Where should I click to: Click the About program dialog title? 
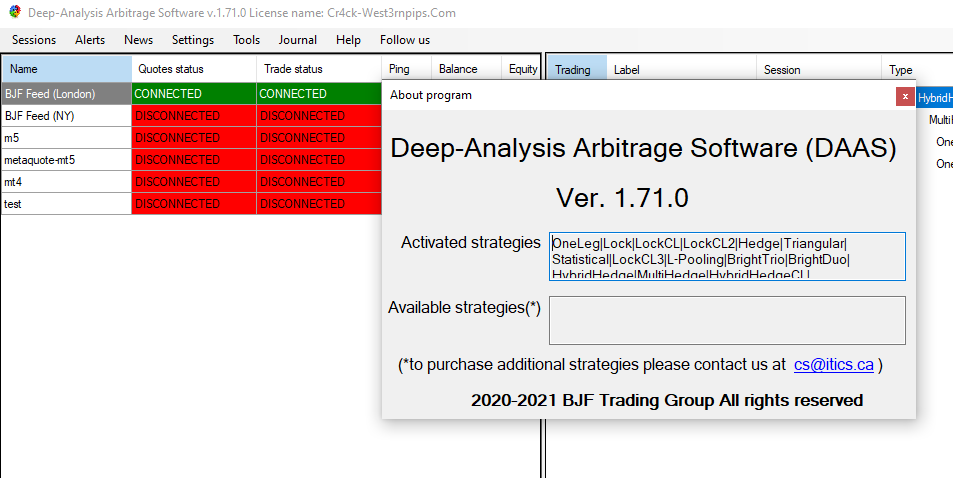[431, 95]
